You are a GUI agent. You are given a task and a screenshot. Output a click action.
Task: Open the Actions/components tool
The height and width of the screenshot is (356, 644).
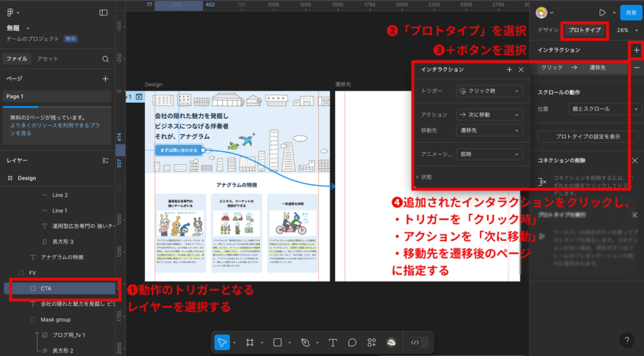(372, 342)
